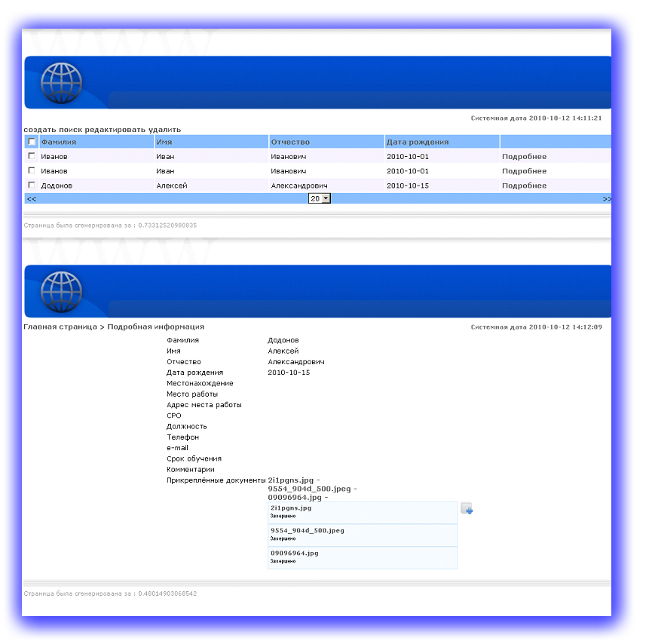This screenshot has width=649, height=644.
Task: Click the Адрес места работы field label
Action: [204, 405]
